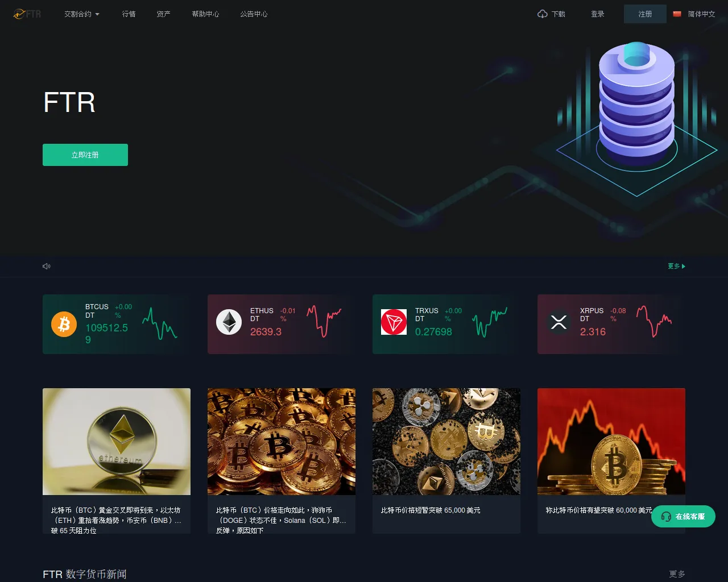This screenshot has width=728, height=582.
Task: Open the 简体中文 language selector
Action: coord(701,14)
